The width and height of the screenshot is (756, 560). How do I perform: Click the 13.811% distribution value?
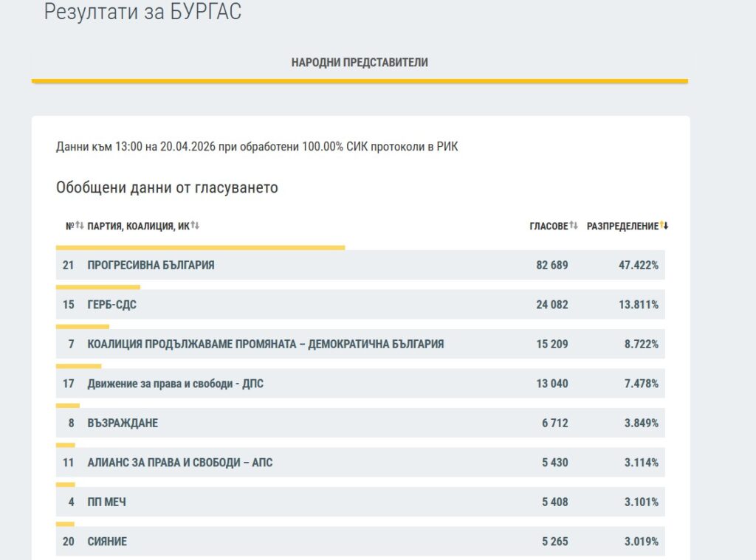(x=638, y=305)
